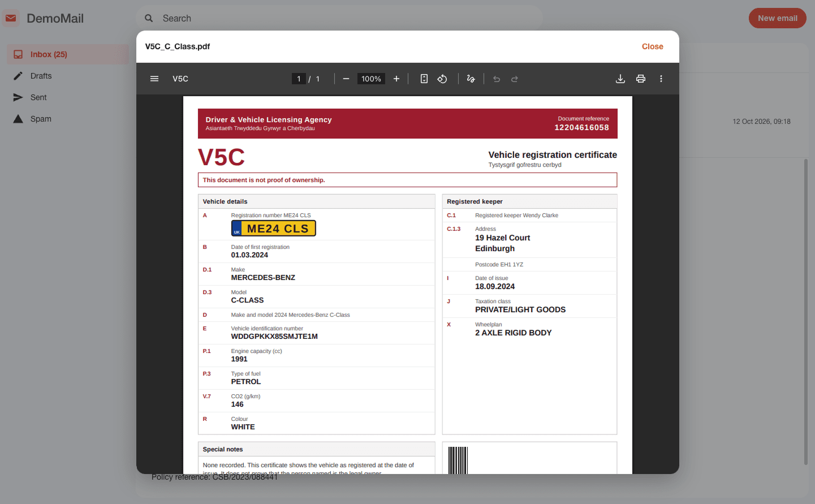Zoom in with the plus icon
This screenshot has height=504, width=815.
tap(396, 79)
